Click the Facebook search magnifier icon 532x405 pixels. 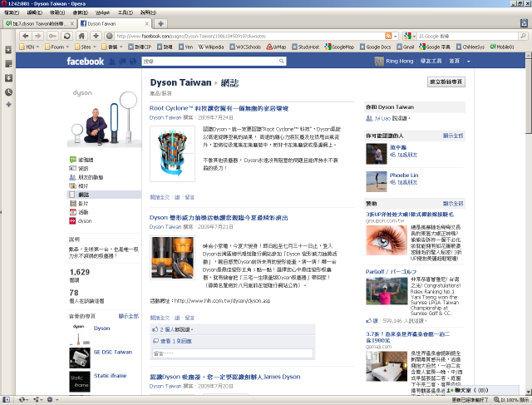(x=281, y=61)
